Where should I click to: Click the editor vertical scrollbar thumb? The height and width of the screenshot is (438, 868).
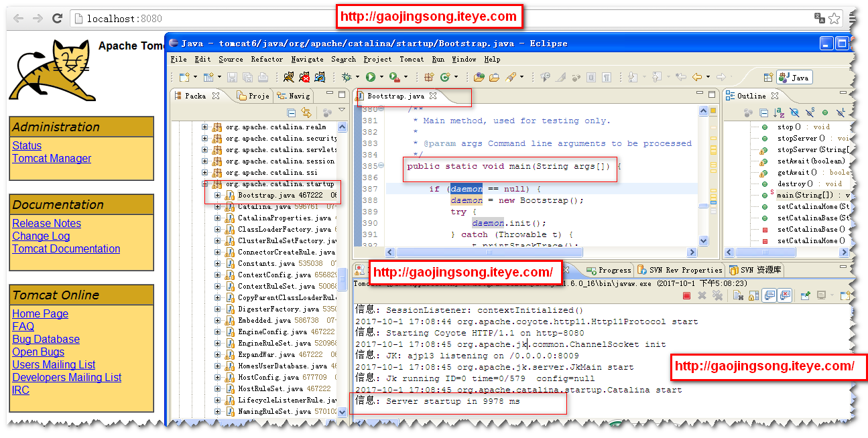703,206
